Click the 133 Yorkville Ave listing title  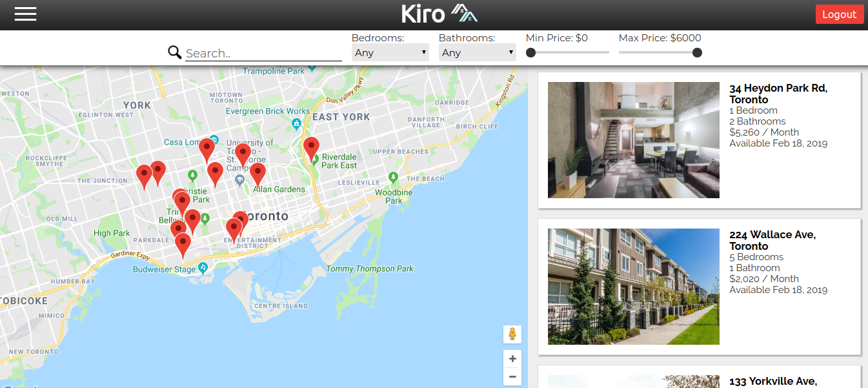(x=773, y=382)
